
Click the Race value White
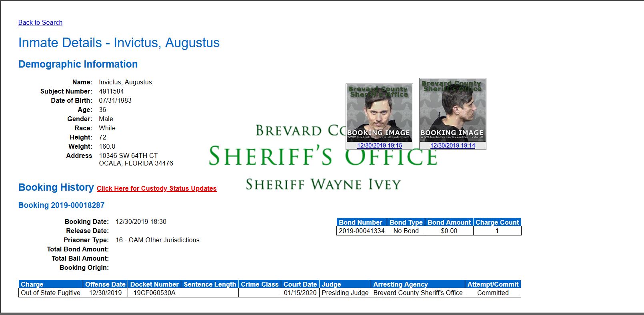point(107,128)
